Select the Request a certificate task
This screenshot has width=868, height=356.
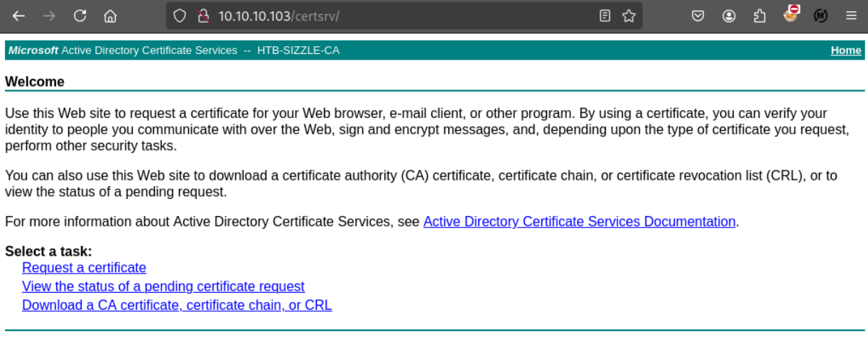(84, 268)
